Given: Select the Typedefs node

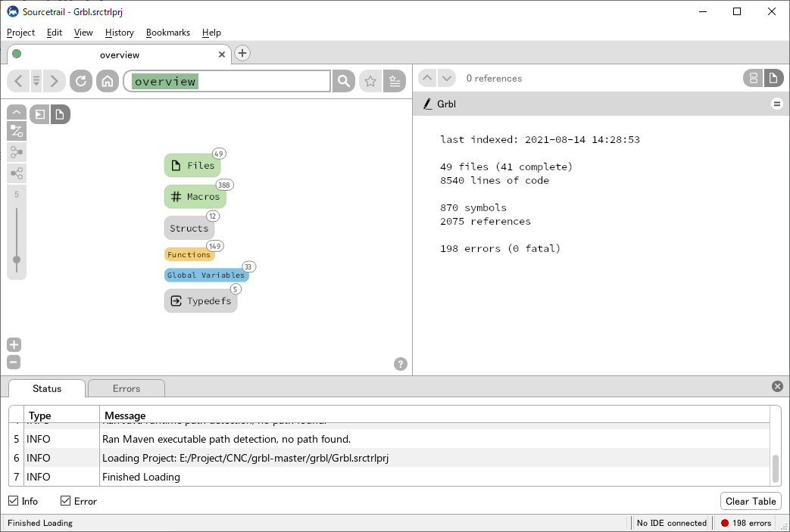Looking at the screenshot, I should (201, 301).
